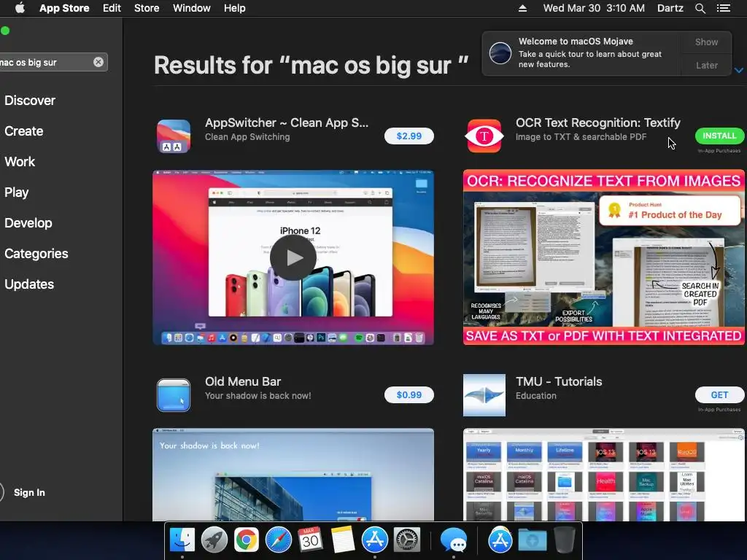Open the Trash in the dock
Viewport: 747px width, 560px height.
(x=564, y=540)
